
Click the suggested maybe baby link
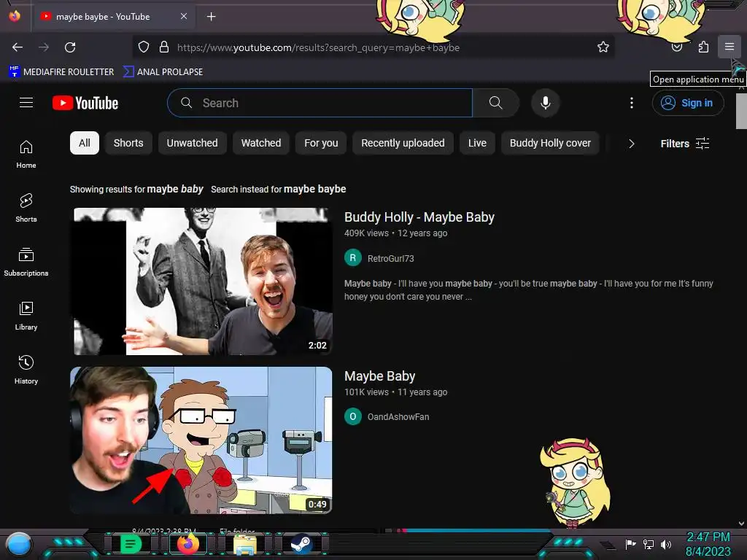(175, 189)
